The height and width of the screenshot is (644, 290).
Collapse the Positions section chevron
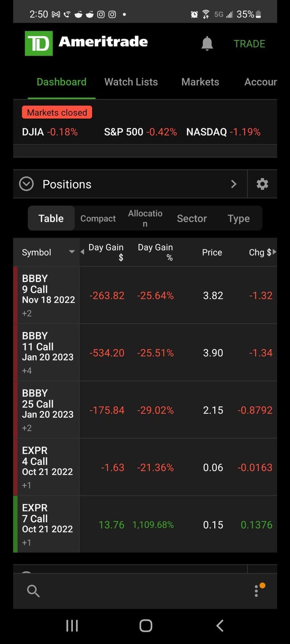point(26,184)
